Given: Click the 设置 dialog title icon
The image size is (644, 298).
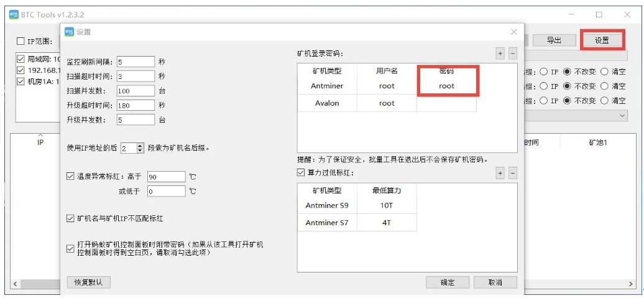Looking at the screenshot, I should point(70,32).
